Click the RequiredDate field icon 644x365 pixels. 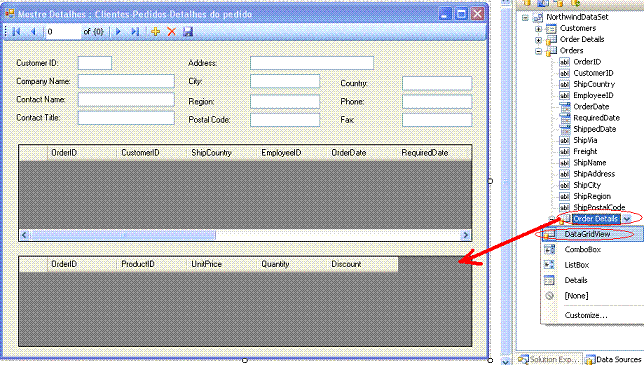[x=565, y=118]
